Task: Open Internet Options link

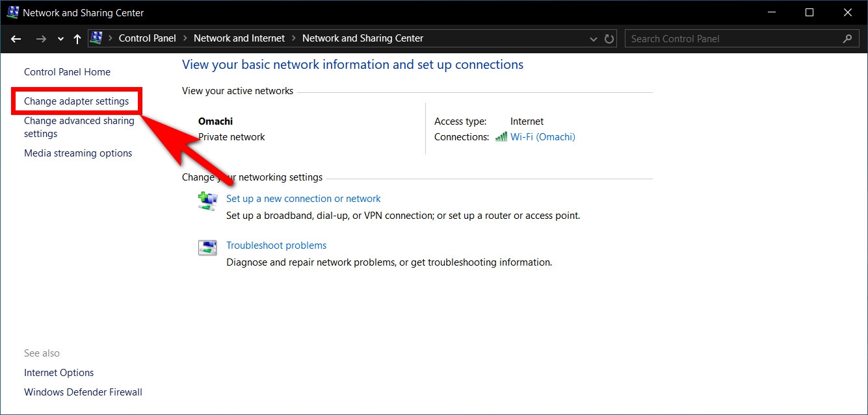Action: [x=59, y=373]
